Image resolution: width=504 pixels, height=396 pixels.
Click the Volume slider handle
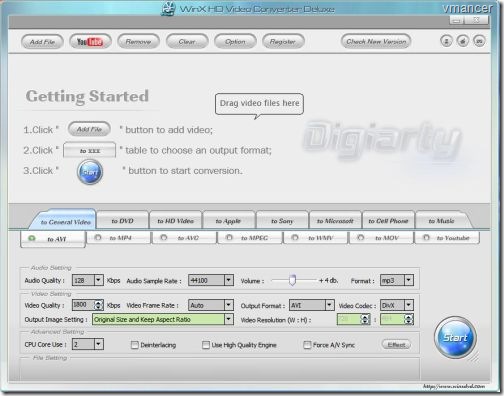pos(292,280)
